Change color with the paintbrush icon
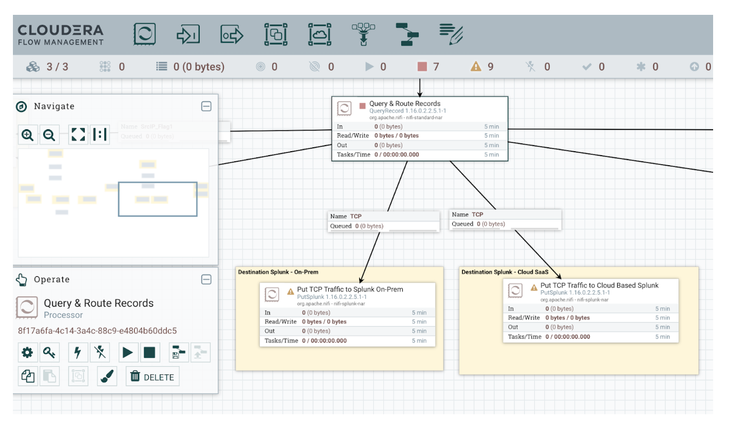735x428 pixels. tap(106, 376)
